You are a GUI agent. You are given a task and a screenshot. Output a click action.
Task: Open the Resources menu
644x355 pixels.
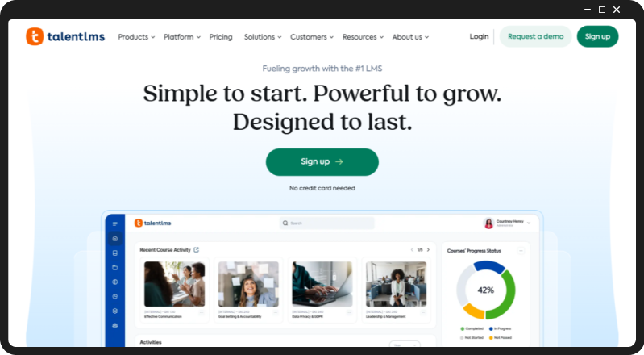click(x=363, y=37)
